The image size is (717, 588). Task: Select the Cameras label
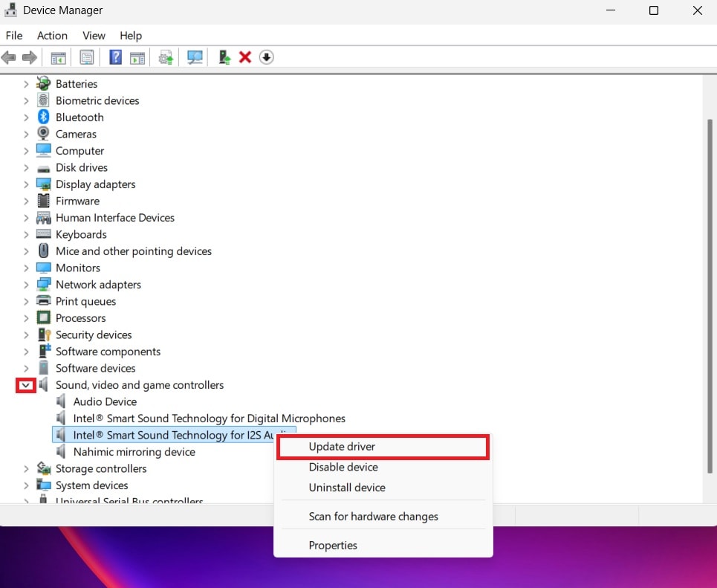76,134
